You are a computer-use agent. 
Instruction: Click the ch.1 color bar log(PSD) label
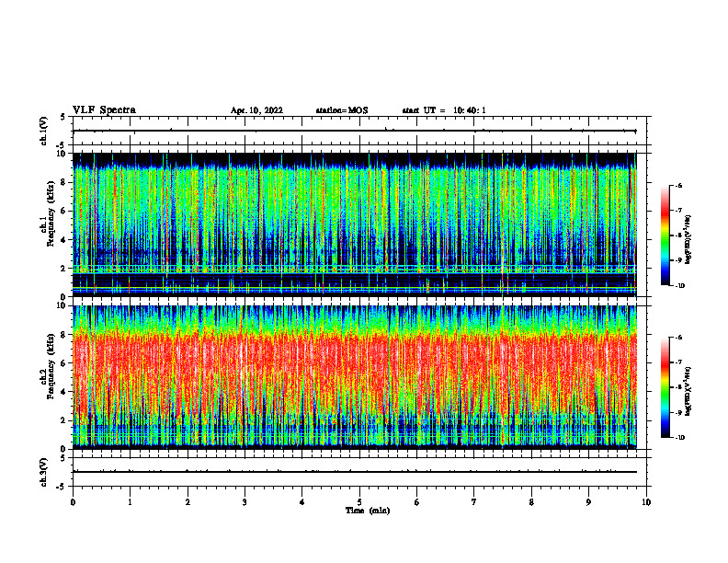pos(688,240)
